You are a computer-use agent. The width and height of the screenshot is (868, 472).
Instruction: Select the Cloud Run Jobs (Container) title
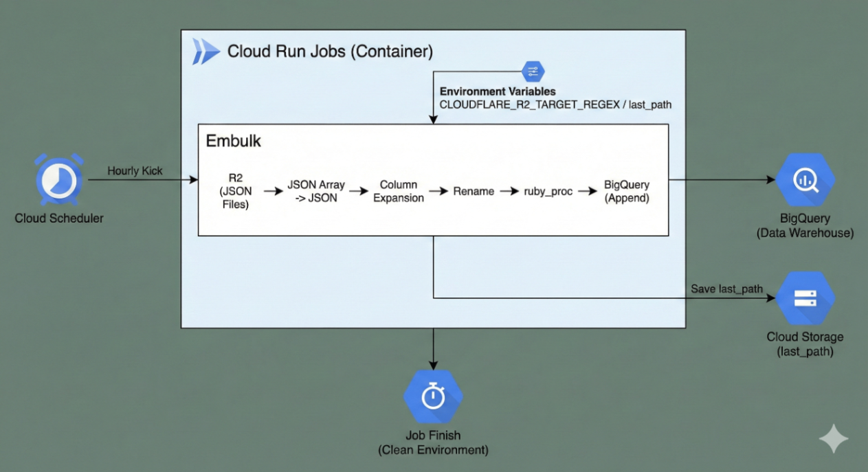(330, 51)
